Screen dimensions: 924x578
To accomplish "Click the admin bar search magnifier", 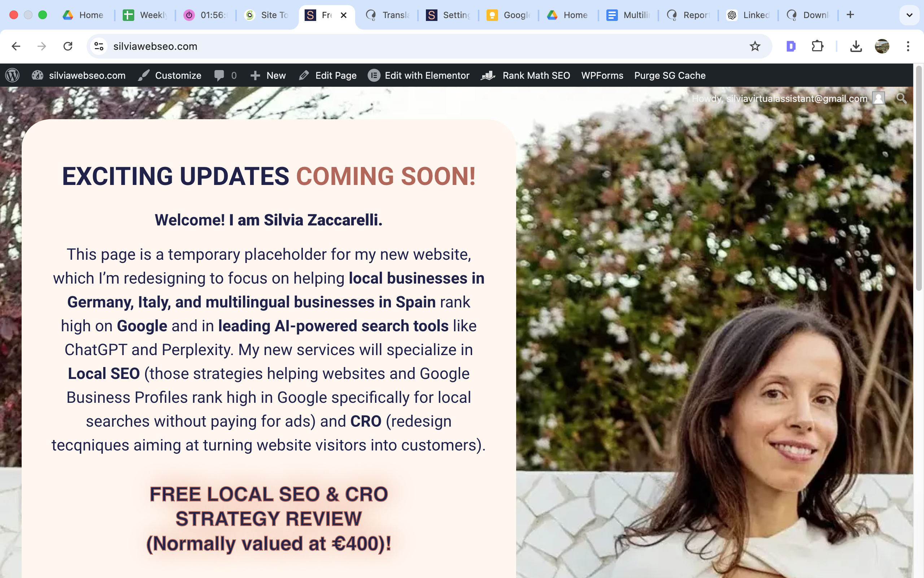I will click(x=901, y=99).
